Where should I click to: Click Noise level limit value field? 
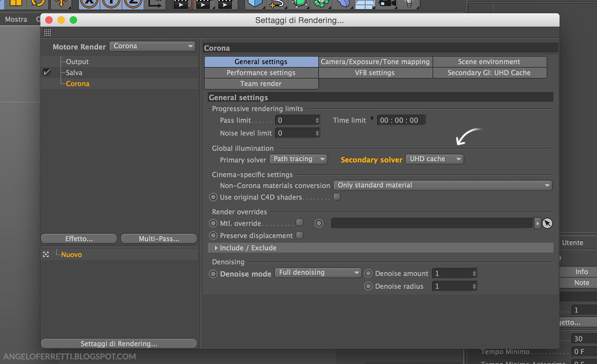click(x=295, y=133)
